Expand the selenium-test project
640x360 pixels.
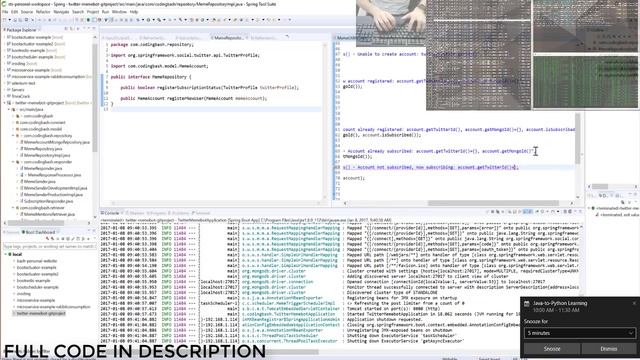(4, 83)
